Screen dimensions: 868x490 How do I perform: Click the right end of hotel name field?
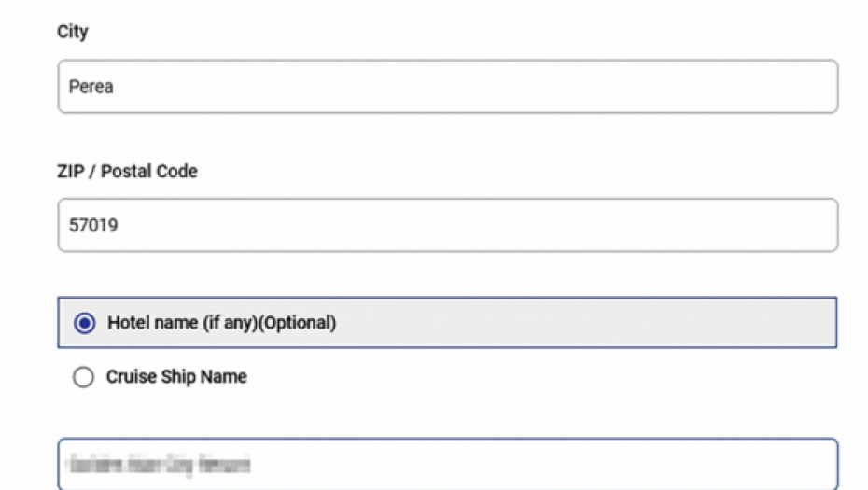(x=812, y=465)
